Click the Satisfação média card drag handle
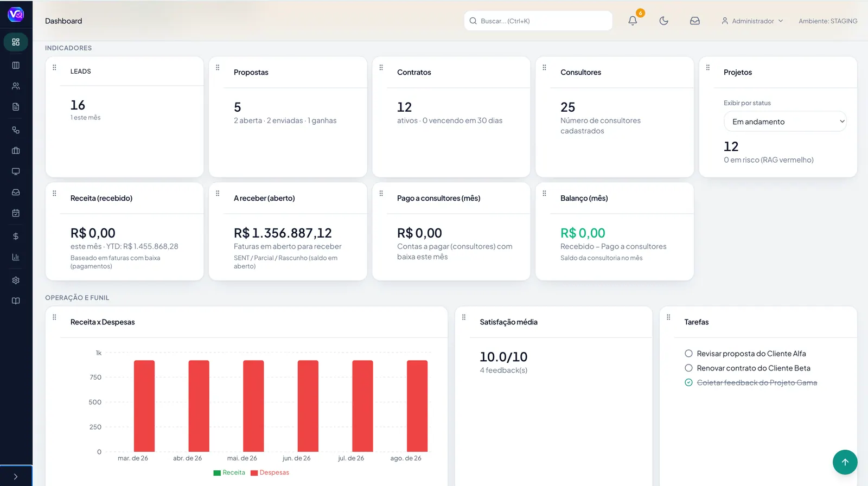The width and height of the screenshot is (868, 486). [464, 317]
